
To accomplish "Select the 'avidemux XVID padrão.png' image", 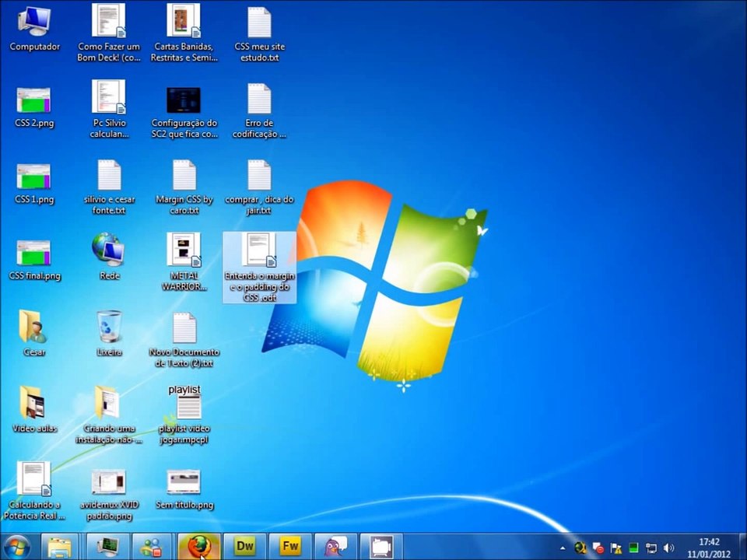I will (x=109, y=495).
